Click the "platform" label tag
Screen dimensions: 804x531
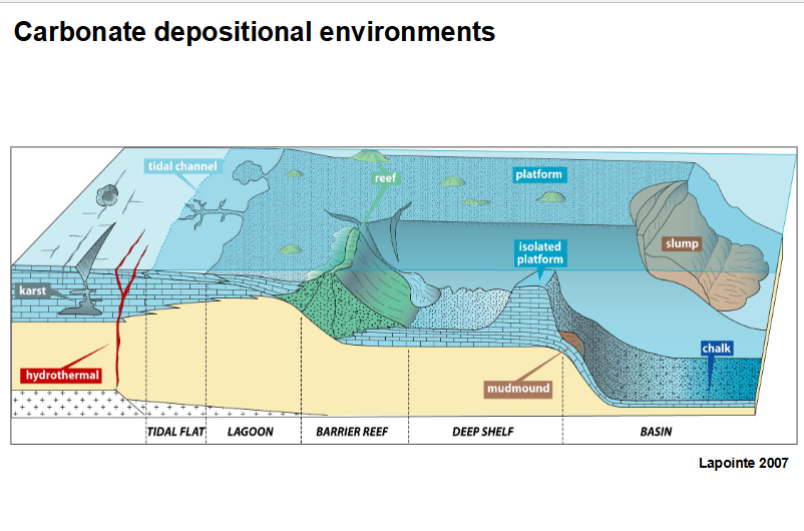[x=540, y=175]
